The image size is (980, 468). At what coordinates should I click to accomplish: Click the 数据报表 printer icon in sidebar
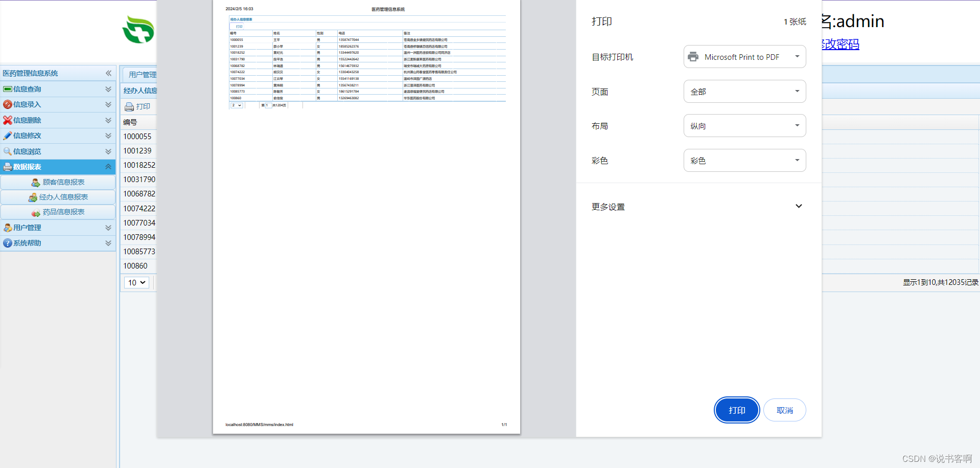pos(8,167)
